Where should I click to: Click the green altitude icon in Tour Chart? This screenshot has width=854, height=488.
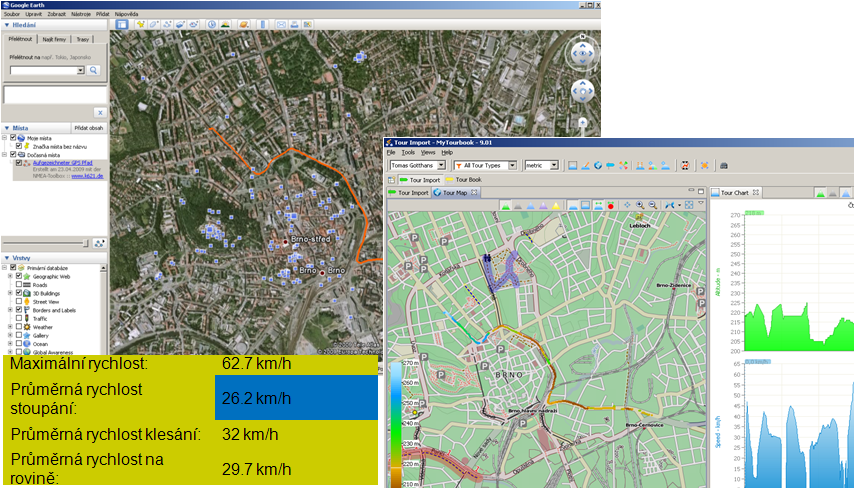[x=820, y=193]
